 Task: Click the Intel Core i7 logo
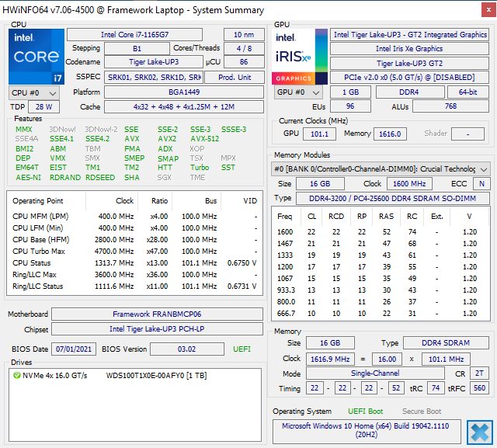[36, 57]
